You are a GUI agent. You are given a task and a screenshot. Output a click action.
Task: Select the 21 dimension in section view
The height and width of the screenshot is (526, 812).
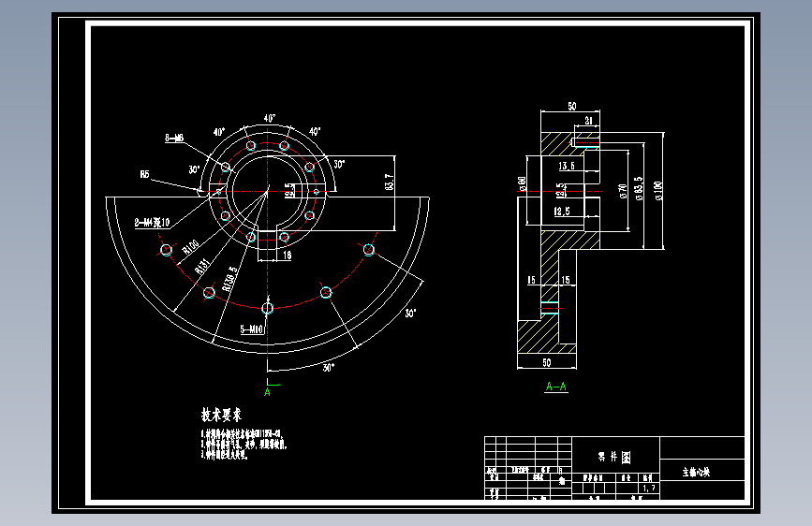click(x=588, y=121)
